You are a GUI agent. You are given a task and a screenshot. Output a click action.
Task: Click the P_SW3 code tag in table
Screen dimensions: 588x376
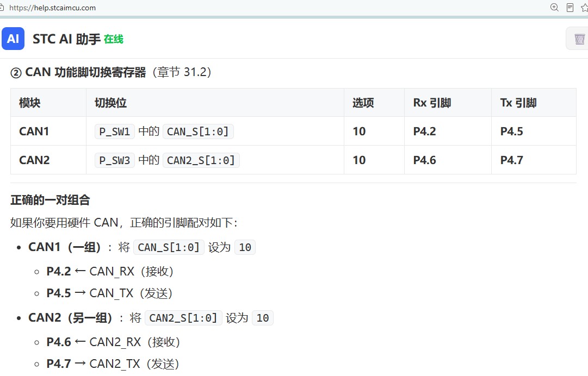114,160
